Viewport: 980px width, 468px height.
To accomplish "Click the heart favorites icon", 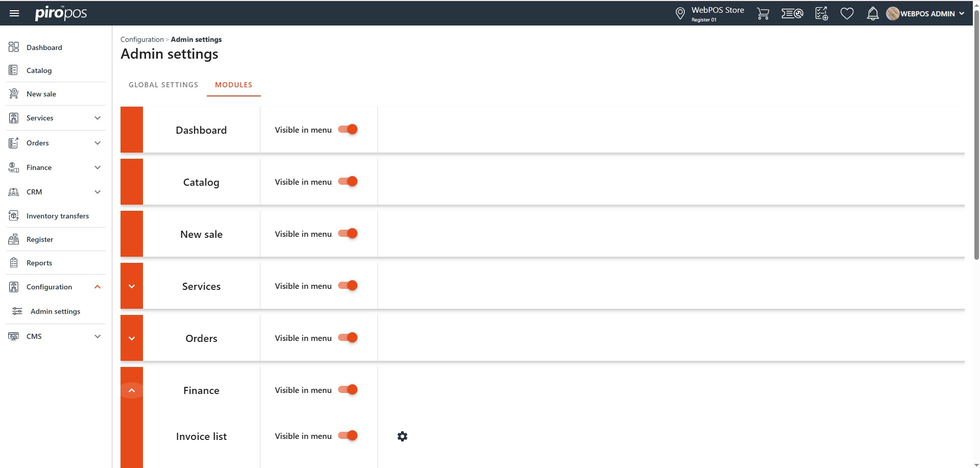I will tap(847, 14).
